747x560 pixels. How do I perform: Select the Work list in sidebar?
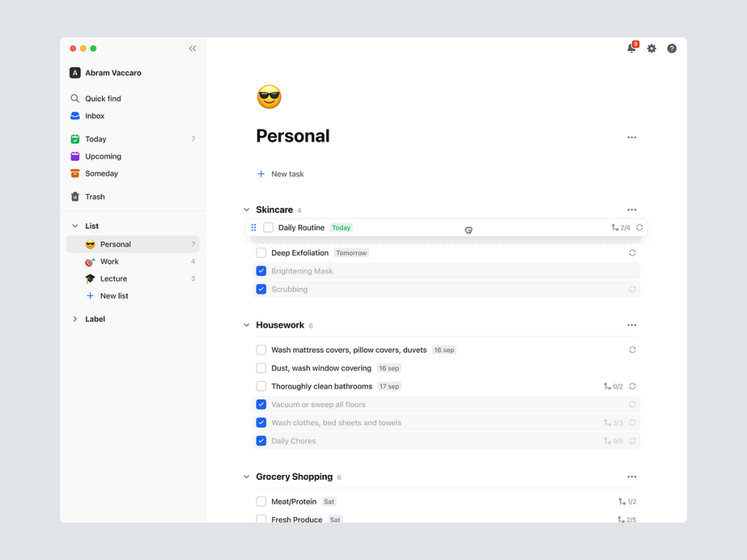tap(109, 262)
